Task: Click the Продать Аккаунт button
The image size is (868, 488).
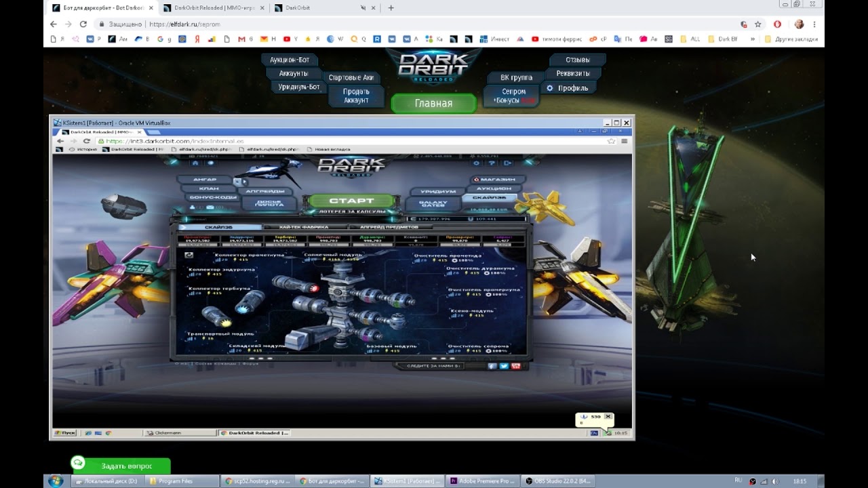Action: click(356, 96)
